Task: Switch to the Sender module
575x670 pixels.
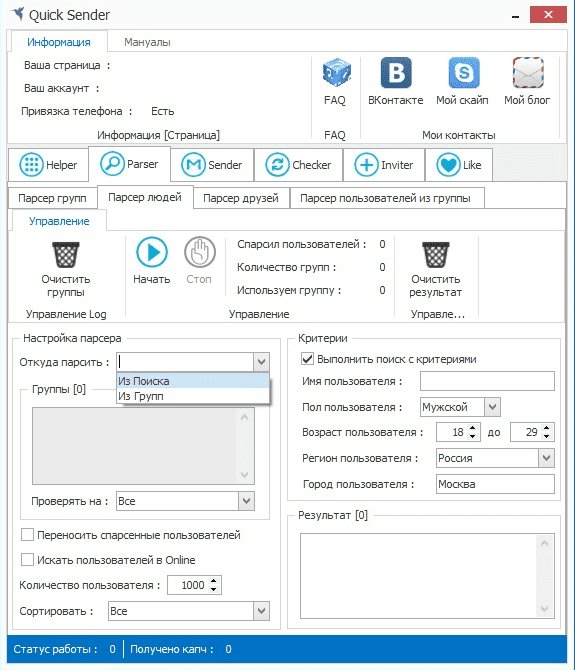Action: [x=212, y=165]
